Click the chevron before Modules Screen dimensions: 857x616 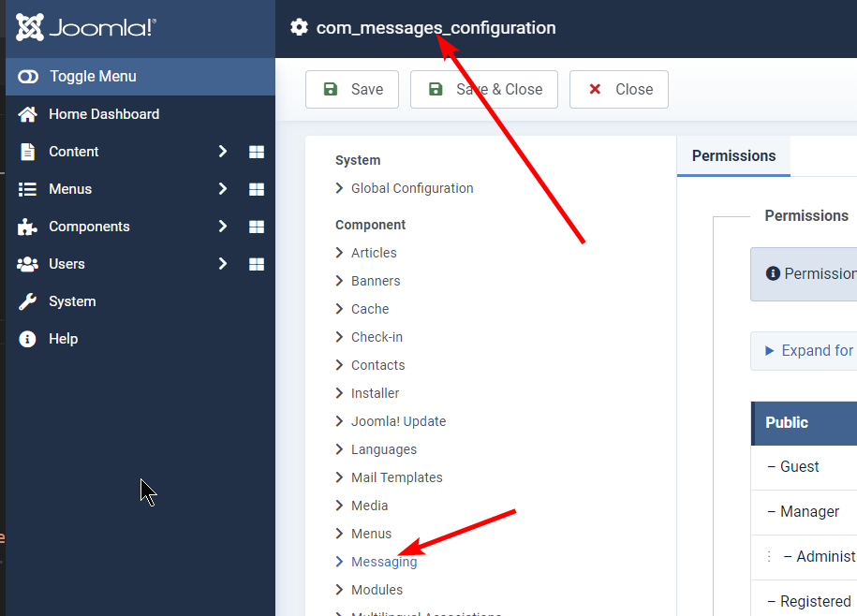tap(339, 590)
